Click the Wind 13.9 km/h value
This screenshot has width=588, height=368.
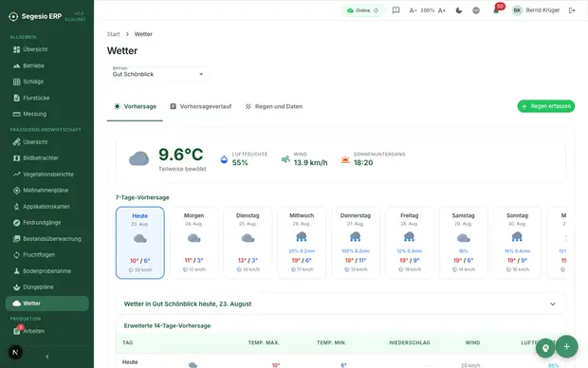pos(310,163)
